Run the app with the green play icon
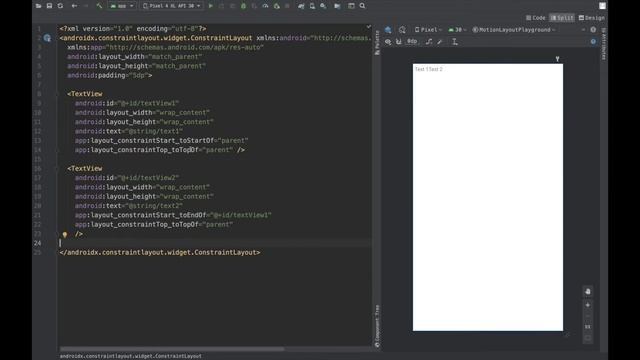The image size is (640, 360). click(211, 6)
